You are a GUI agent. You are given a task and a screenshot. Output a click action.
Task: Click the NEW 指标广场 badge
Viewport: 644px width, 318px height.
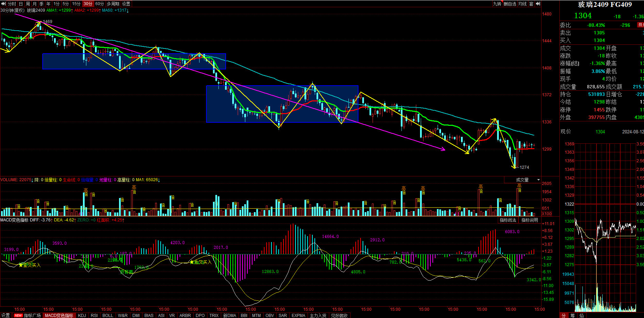18,315
